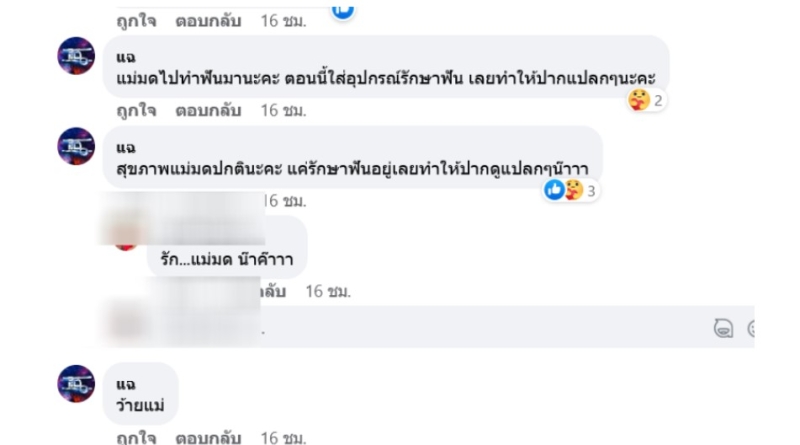This screenshot has height=445, width=800.
Task: Click ตอบกลับ in the topmost action row
Action: coord(208,21)
